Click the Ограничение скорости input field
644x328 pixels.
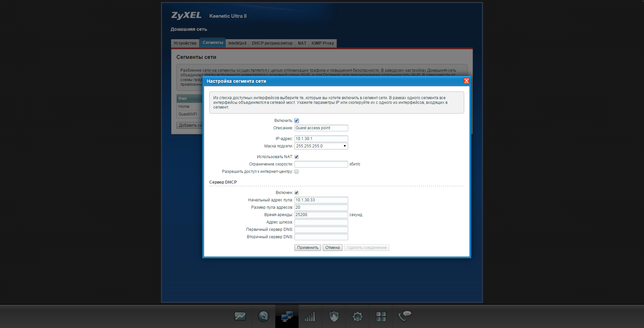tap(321, 164)
